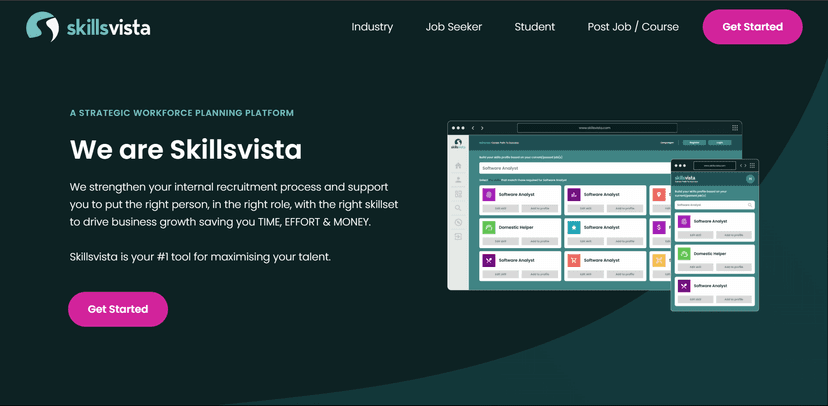Screen dimensions: 828x406
Task: Click the four-squares grid icon in the mockup sidebar
Action: pos(458,194)
